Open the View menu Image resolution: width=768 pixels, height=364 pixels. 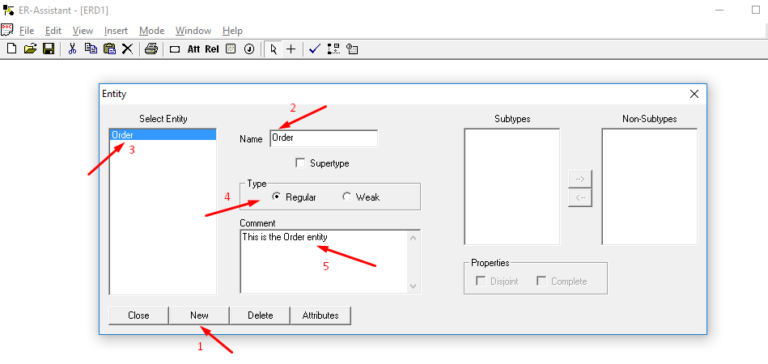[x=83, y=30]
